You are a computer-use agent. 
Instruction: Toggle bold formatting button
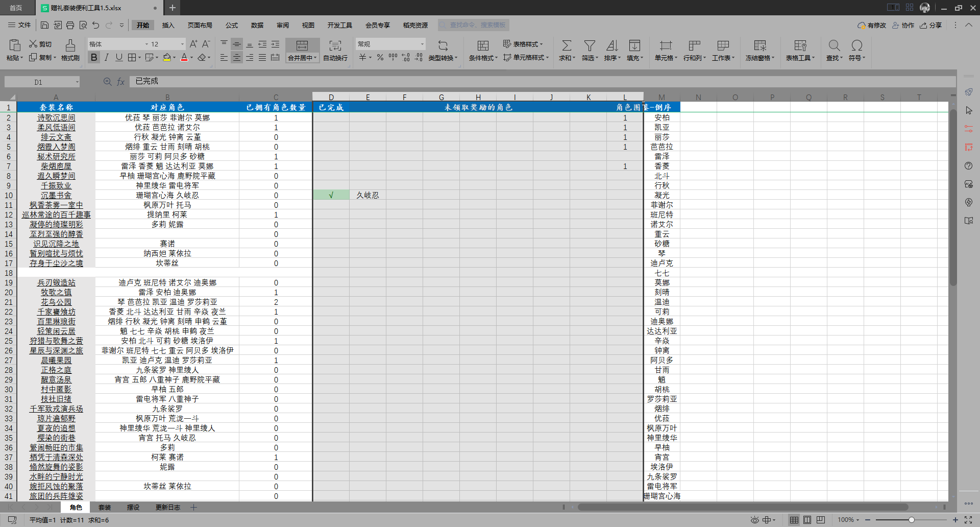coord(94,58)
